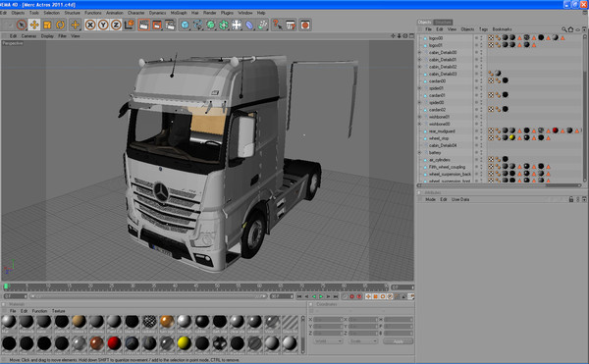Screen dimensions: 589x364
Task: Click the lock icon in Attributes panel
Action: point(571,199)
